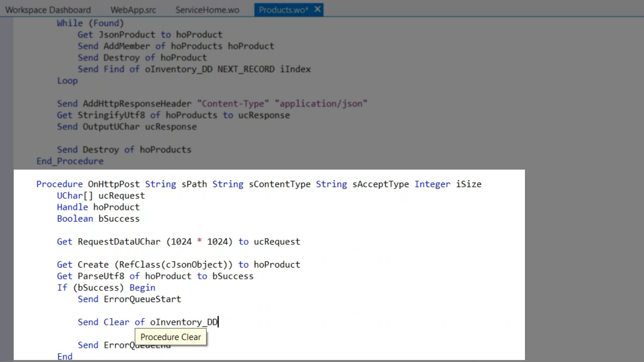644x362 pixels.
Task: Click the ErrorQueueStart message
Action: point(142,299)
